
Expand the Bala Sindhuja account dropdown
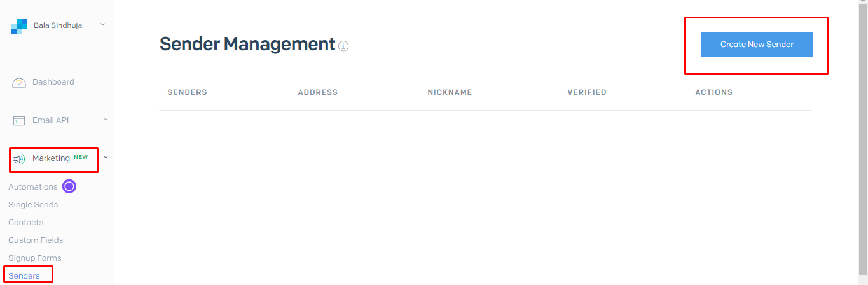coord(102,25)
